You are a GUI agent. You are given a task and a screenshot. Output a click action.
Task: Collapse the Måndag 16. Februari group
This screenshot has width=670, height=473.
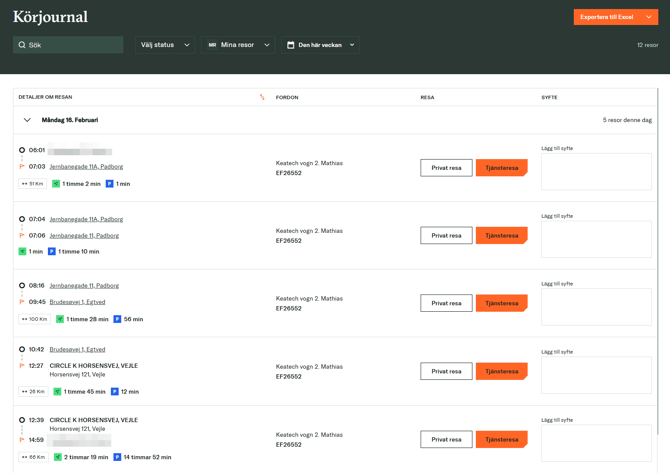[27, 120]
